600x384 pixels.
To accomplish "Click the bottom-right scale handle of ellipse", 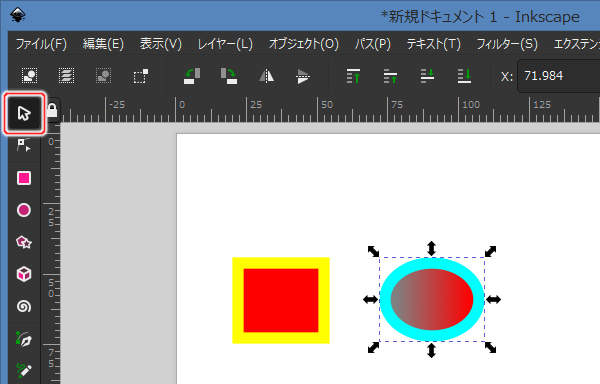I will point(490,348).
